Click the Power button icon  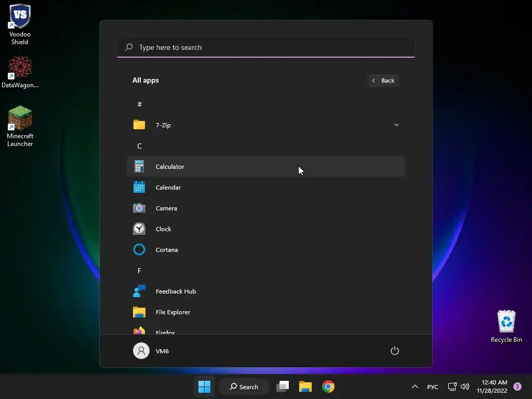coord(395,351)
